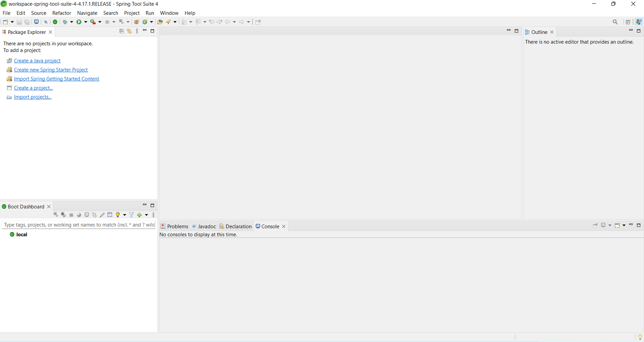Open the console from the Boot Dashboard toolbar
This screenshot has width=644, height=342.
tap(87, 215)
